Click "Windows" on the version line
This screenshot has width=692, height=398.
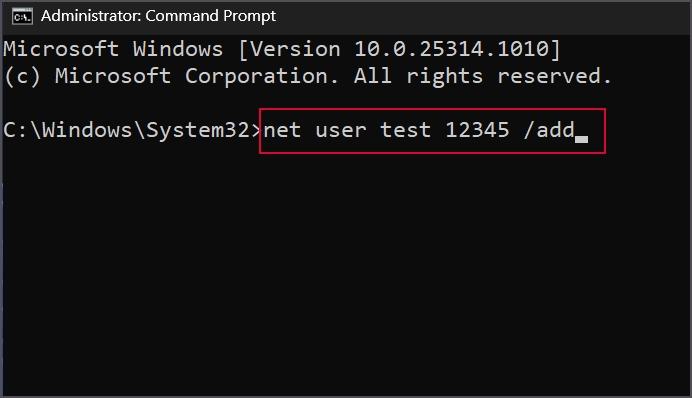pyautogui.click(x=178, y=49)
